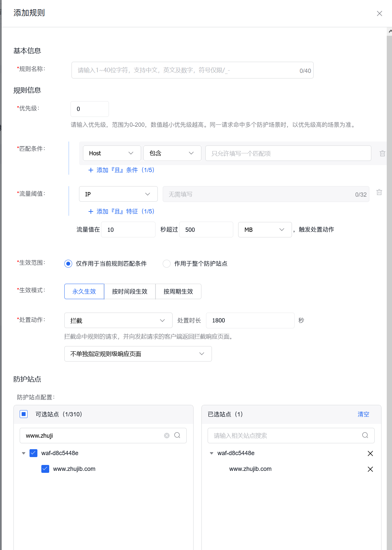
Task: Click www.zhujib.com label in available sites
Action: [x=74, y=469]
